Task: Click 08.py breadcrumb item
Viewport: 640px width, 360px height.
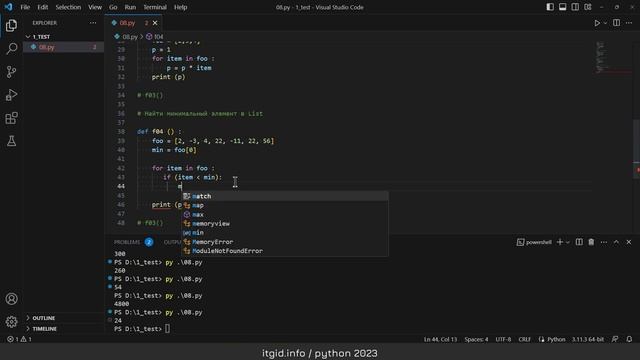Action: click(126, 37)
